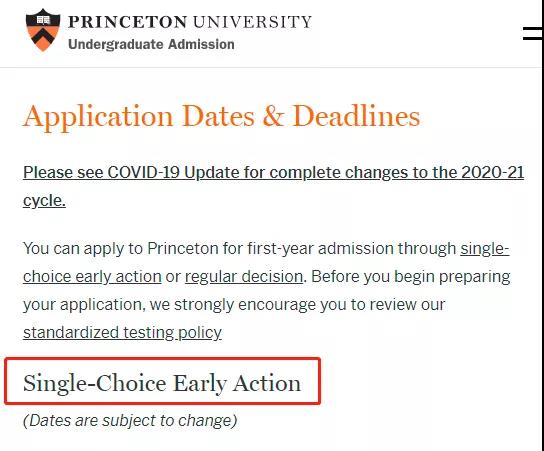The height and width of the screenshot is (451, 544).
Task: Click the word 'UNIVERSITY' in the header
Action: pos(252,22)
